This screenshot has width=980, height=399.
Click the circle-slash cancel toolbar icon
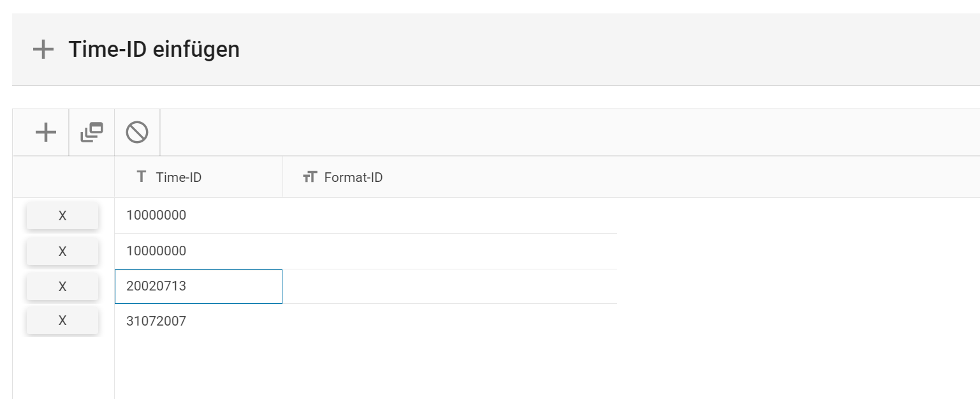click(137, 132)
